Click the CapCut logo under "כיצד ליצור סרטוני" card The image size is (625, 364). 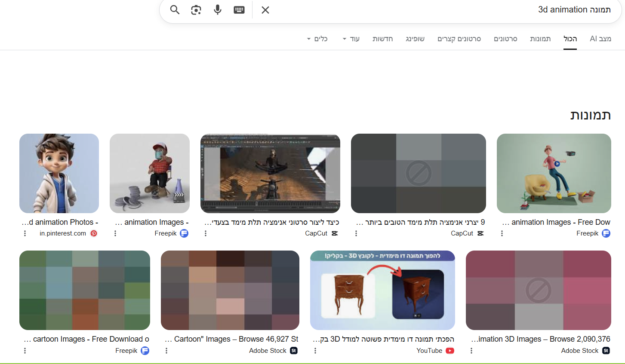point(335,233)
